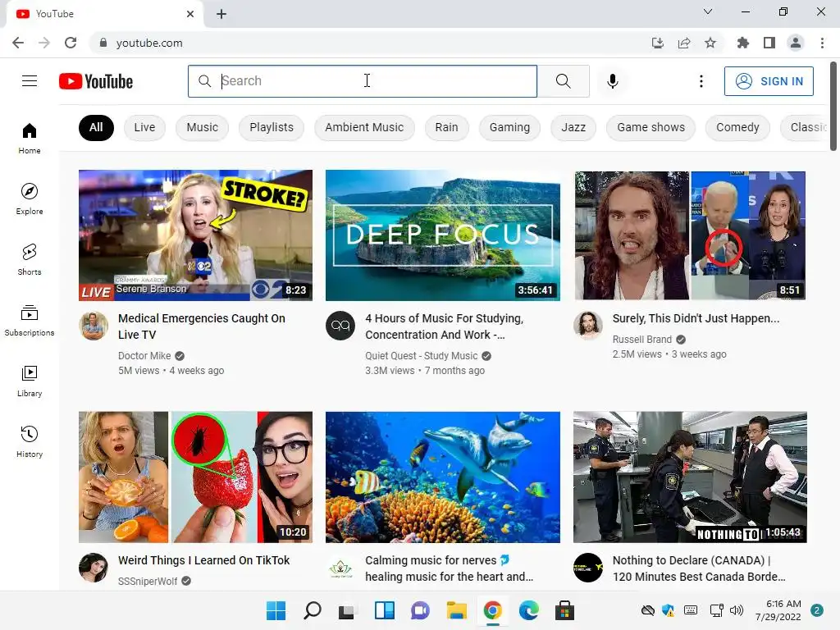Select the Music filter chip
The width and height of the screenshot is (840, 630).
[x=203, y=127]
